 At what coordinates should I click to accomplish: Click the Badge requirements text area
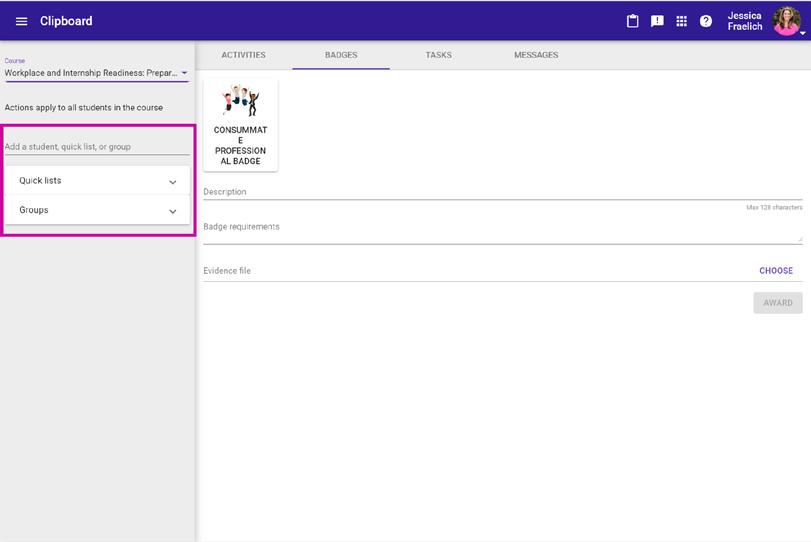pyautogui.click(x=503, y=231)
